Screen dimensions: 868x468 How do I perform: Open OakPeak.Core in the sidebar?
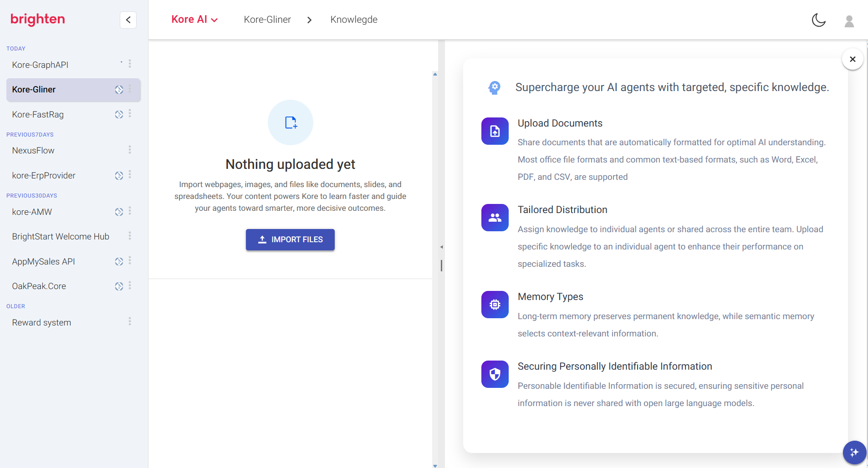tap(39, 286)
